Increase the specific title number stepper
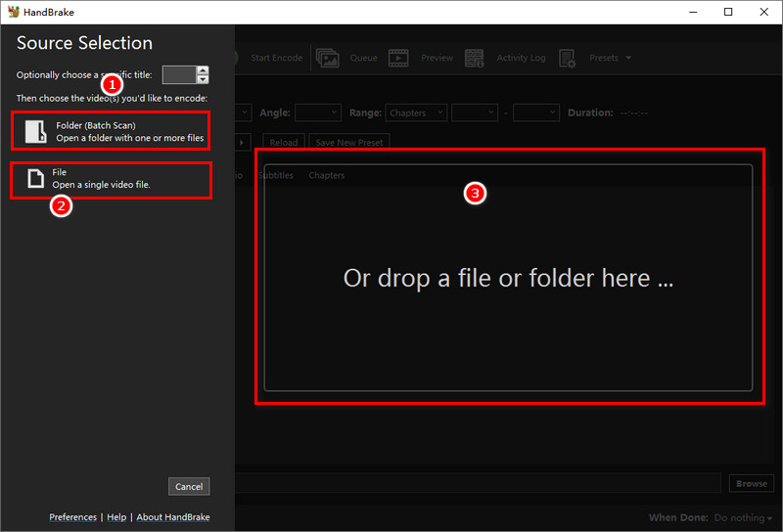Image resolution: width=783 pixels, height=532 pixels. pos(203,70)
